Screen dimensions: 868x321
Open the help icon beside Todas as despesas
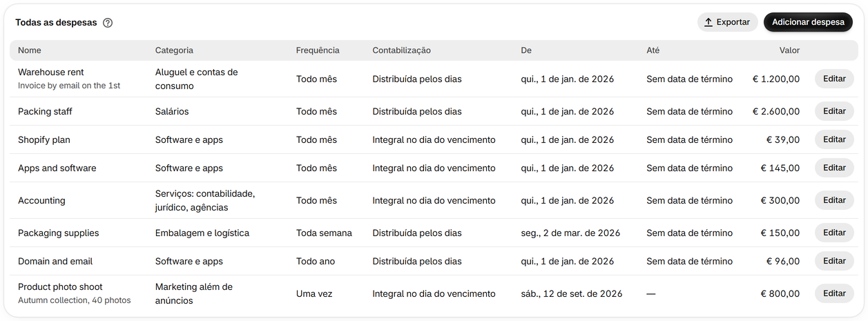click(108, 23)
